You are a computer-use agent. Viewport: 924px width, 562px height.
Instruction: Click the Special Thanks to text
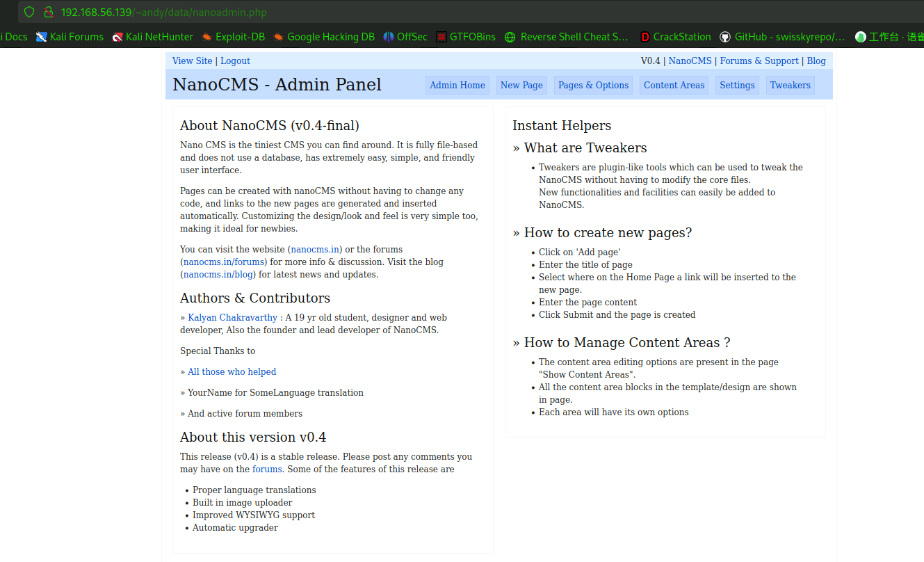point(218,351)
